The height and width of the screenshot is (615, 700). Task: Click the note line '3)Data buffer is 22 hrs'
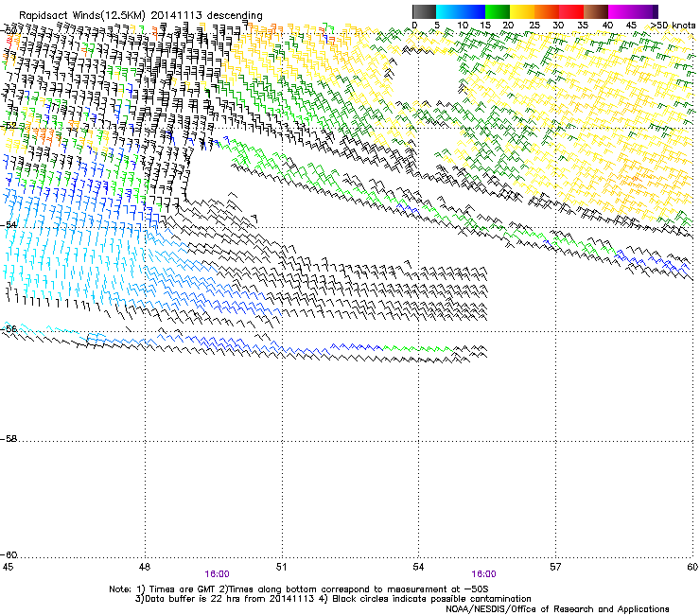pyautogui.click(x=333, y=599)
